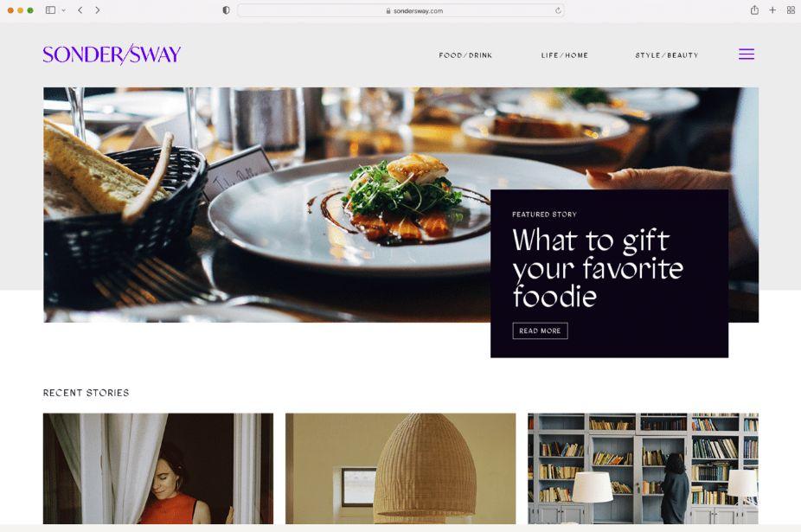The image size is (801, 532).
Task: Go forward with the browser forward arrow
Action: tap(98, 10)
